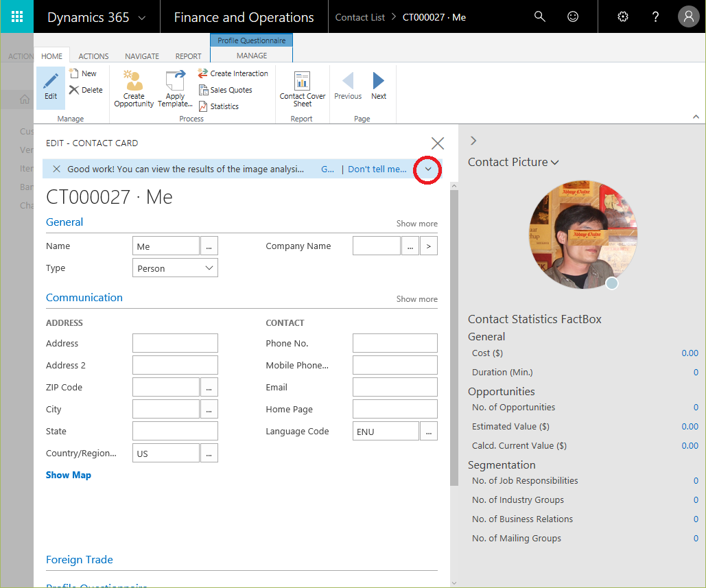Switch to the ACTIONS ribbon tab
The image size is (706, 588).
tap(93, 56)
